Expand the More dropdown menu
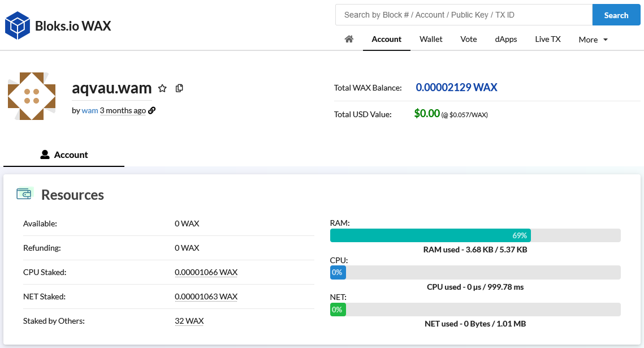The height and width of the screenshot is (348, 644). tap(593, 40)
